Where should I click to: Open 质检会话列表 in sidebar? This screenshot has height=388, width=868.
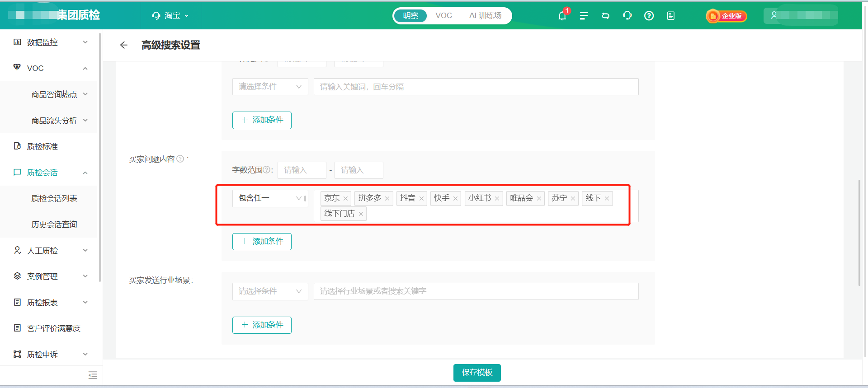point(54,198)
